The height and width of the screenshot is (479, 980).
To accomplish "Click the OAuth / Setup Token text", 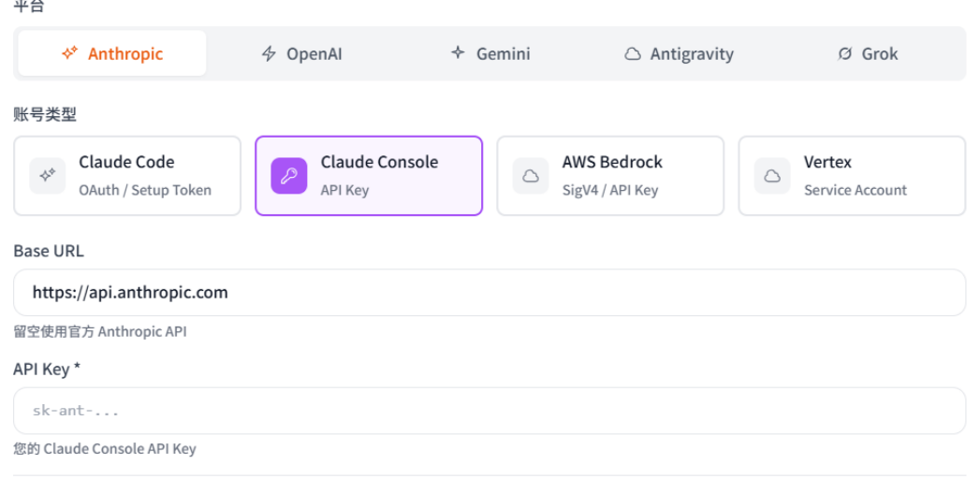I will (x=145, y=191).
